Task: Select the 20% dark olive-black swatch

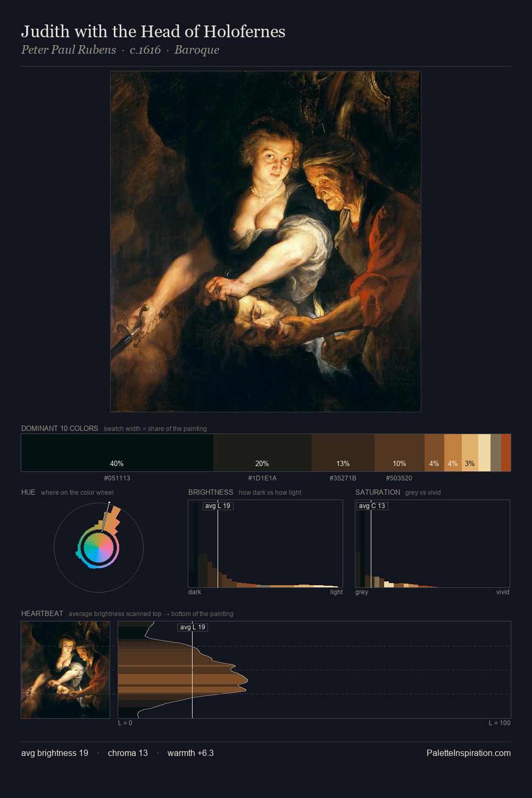Action: (x=262, y=453)
